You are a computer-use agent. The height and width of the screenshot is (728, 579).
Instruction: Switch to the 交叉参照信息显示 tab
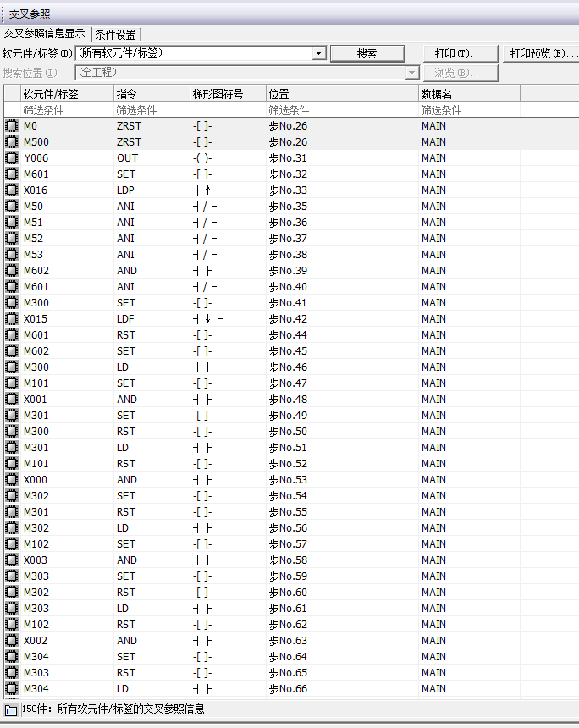(x=44, y=34)
